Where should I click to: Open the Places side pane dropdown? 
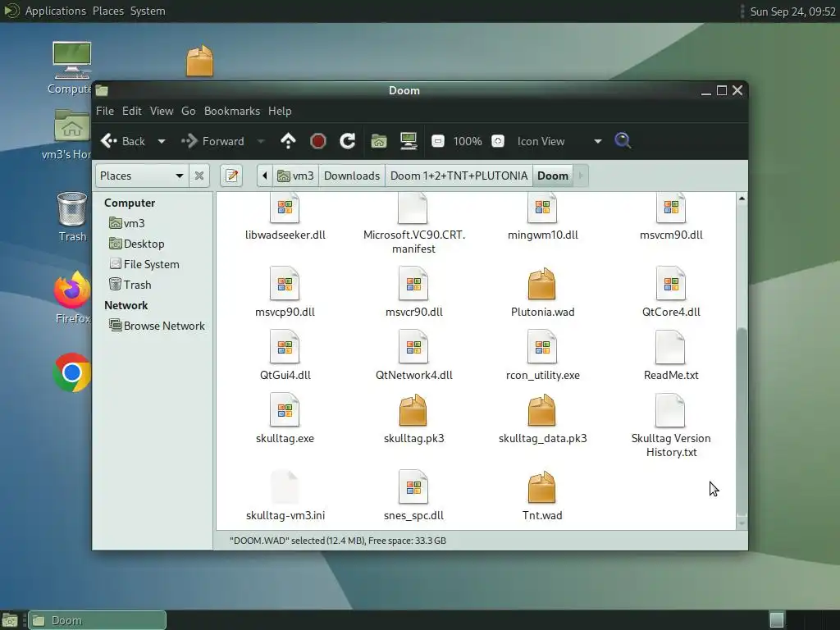click(x=142, y=176)
